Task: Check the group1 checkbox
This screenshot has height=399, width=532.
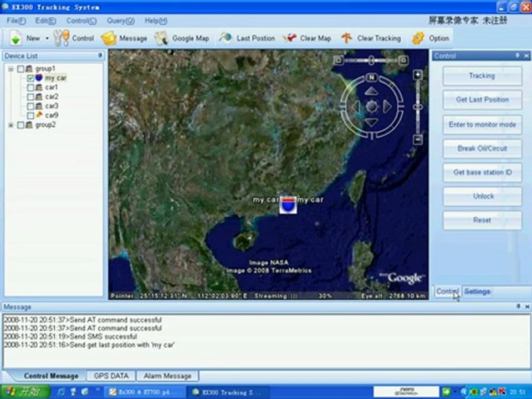Action: coord(21,69)
